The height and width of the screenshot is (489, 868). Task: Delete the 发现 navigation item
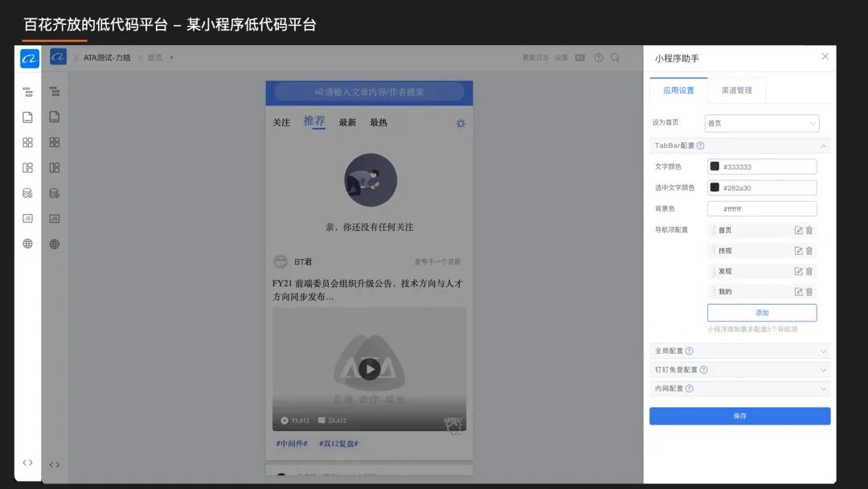point(809,271)
